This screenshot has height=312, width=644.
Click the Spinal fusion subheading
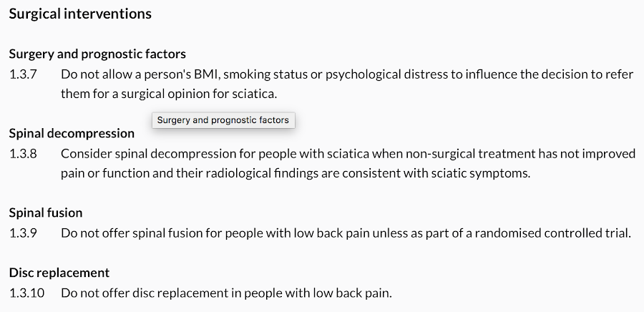46,213
